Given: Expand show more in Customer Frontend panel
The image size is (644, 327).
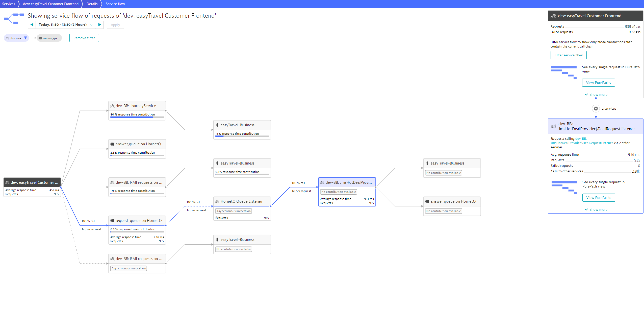Looking at the screenshot, I should click(x=596, y=95).
